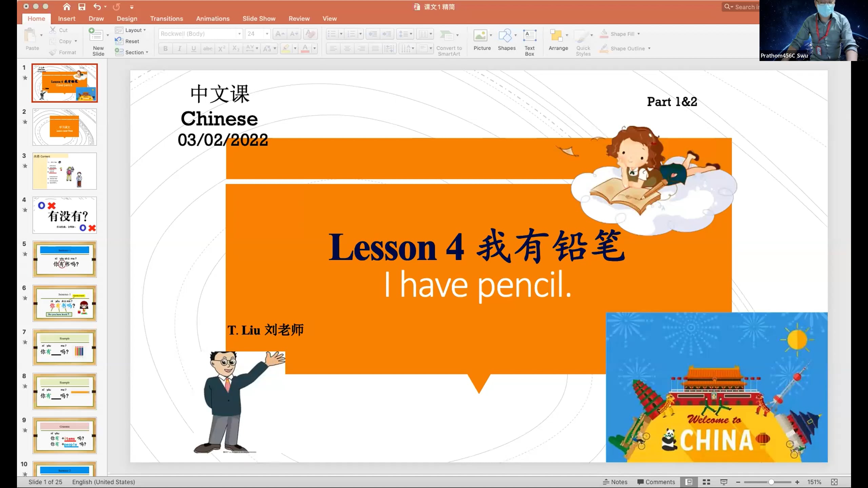This screenshot has width=868, height=488.
Task: Open the Transitions tab
Action: coord(166,19)
